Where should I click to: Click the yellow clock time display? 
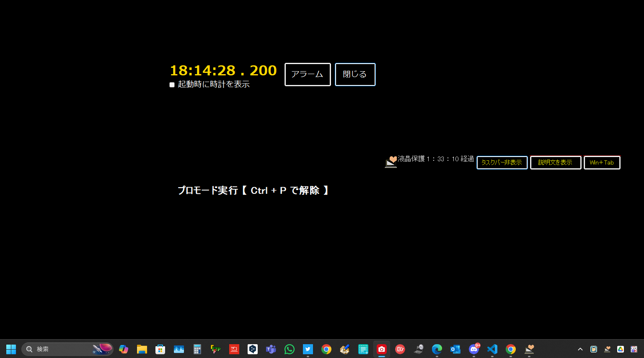pos(223,70)
